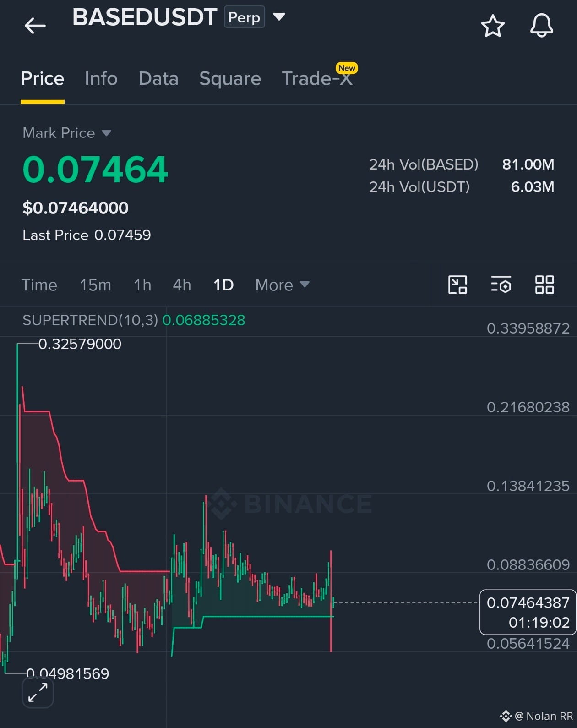Tap the current price tag 0.07464387
The image size is (577, 728).
click(528, 612)
